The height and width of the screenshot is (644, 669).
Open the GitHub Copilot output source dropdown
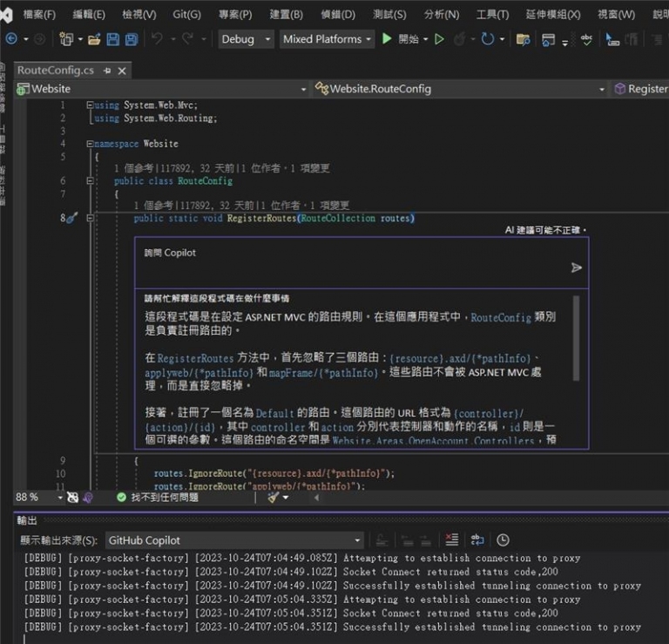pyautogui.click(x=234, y=540)
